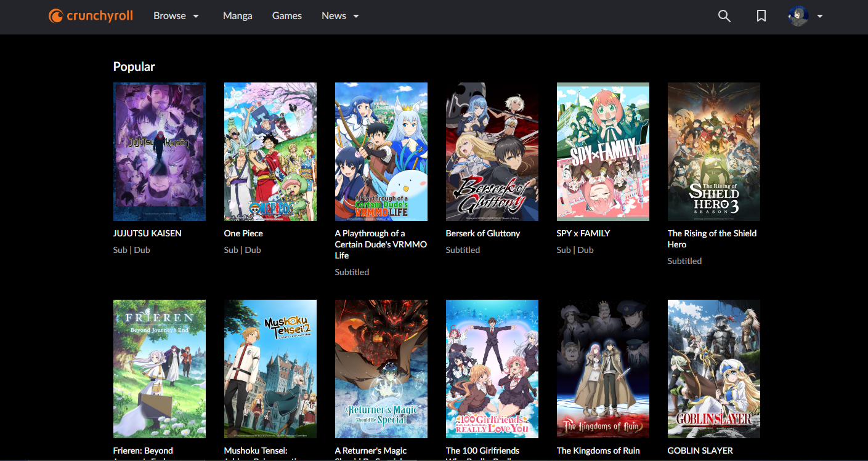Screen dimensions: 868x461
Task: Click Sub | Dub under One Piece
Action: (243, 250)
